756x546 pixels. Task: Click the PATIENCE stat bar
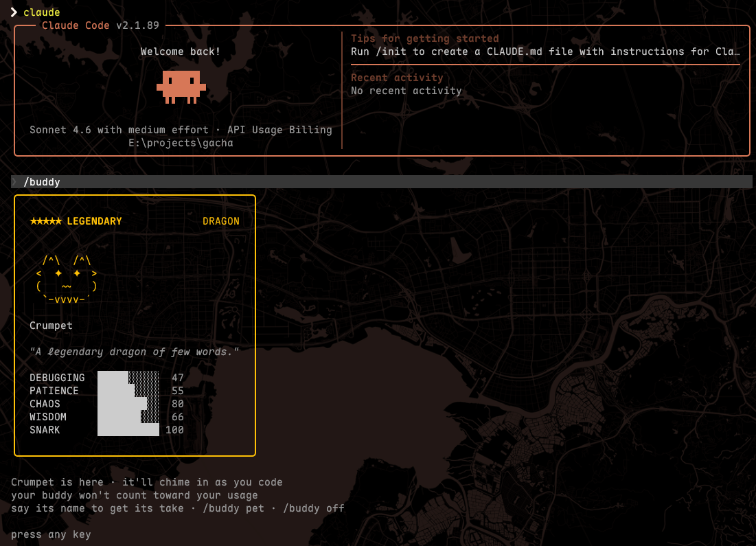(x=128, y=391)
